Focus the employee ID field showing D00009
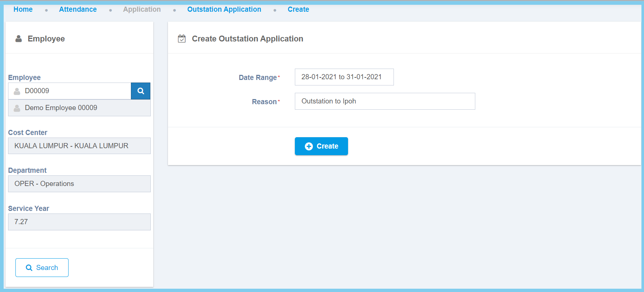 [x=75, y=91]
